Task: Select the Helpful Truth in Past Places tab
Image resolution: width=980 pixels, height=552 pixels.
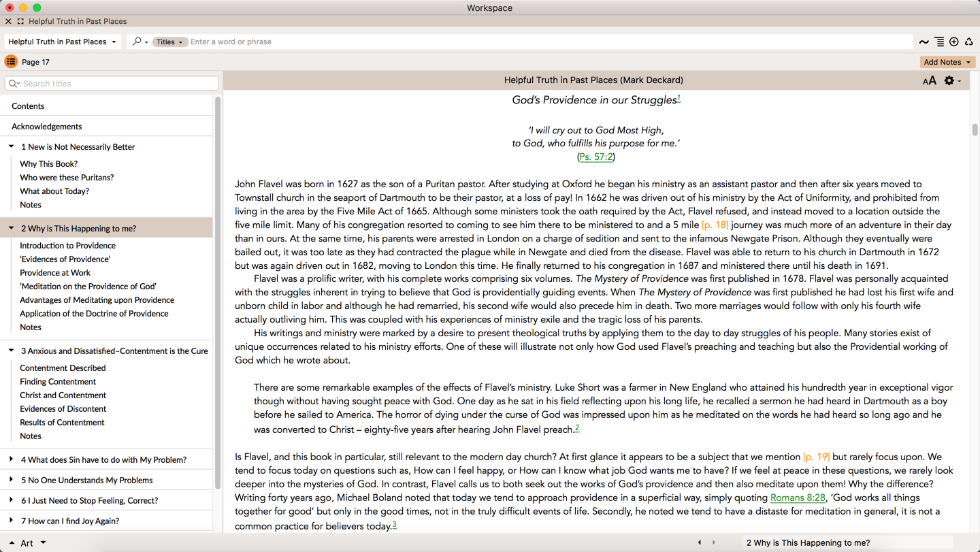Action: (78, 22)
